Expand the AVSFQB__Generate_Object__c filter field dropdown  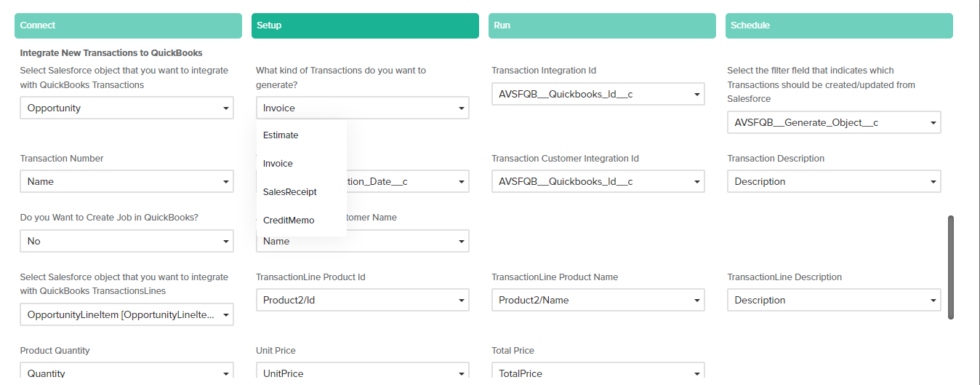point(834,123)
